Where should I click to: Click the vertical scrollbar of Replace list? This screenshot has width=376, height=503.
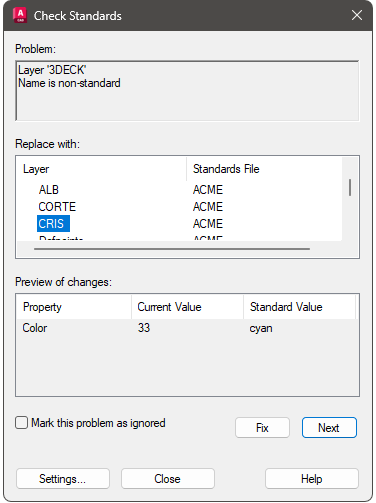click(350, 187)
